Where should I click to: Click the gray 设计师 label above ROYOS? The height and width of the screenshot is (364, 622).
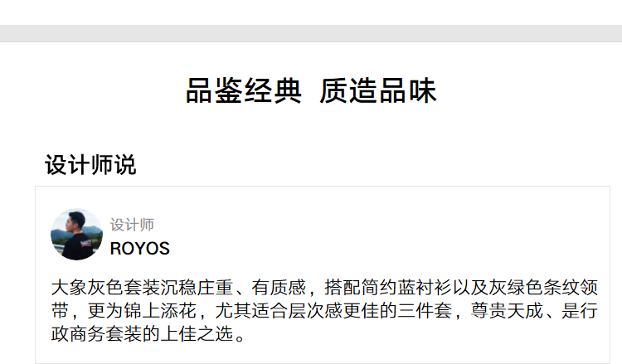132,225
